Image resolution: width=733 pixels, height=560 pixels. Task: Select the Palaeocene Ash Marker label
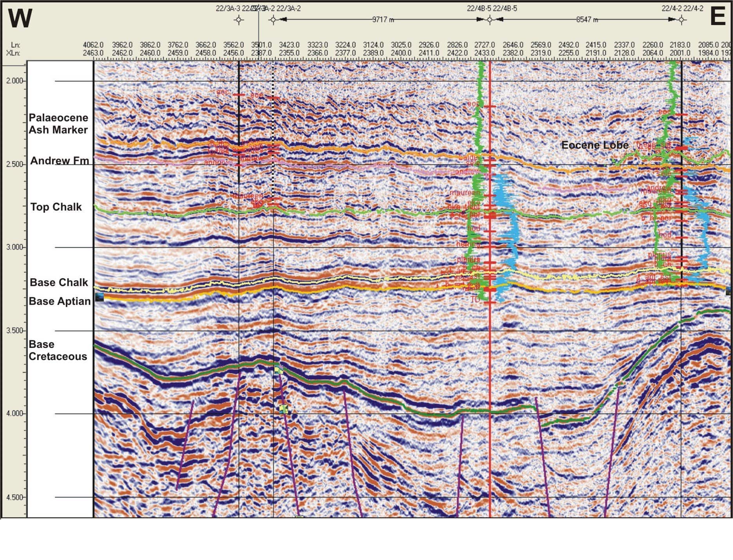click(58, 124)
